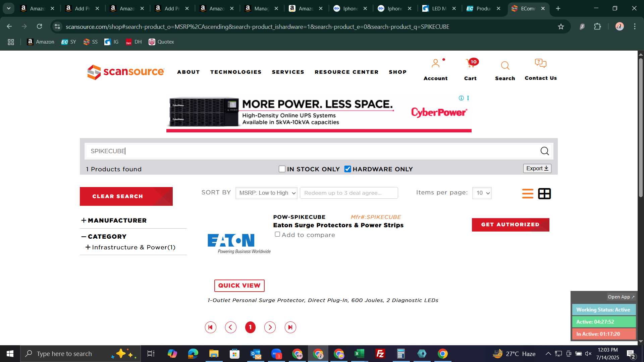This screenshot has width=644, height=362.
Task: Click the Working Status: Active indicator
Action: point(604,310)
